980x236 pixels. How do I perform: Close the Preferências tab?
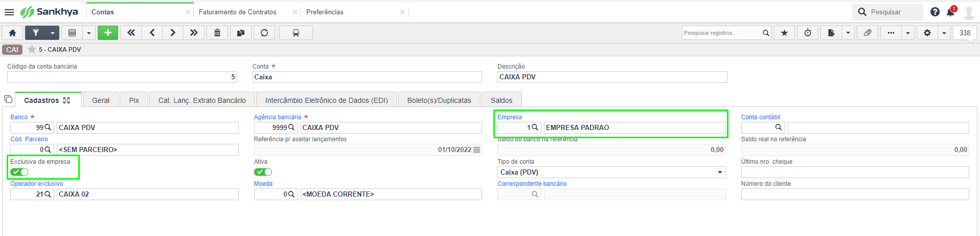[402, 12]
